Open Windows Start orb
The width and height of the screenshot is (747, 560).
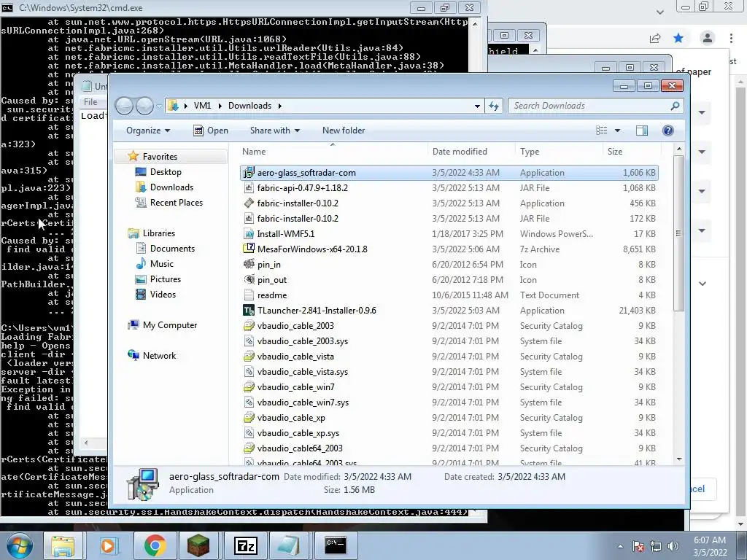(20, 545)
